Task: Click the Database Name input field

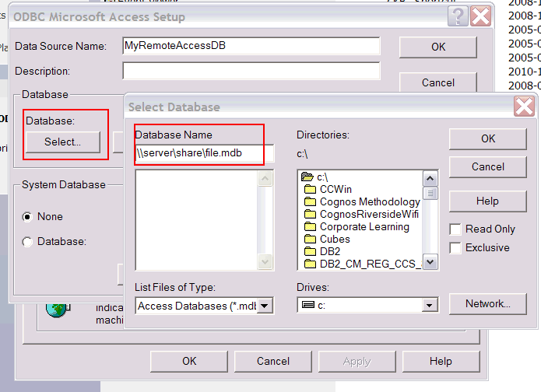Action: tap(204, 153)
